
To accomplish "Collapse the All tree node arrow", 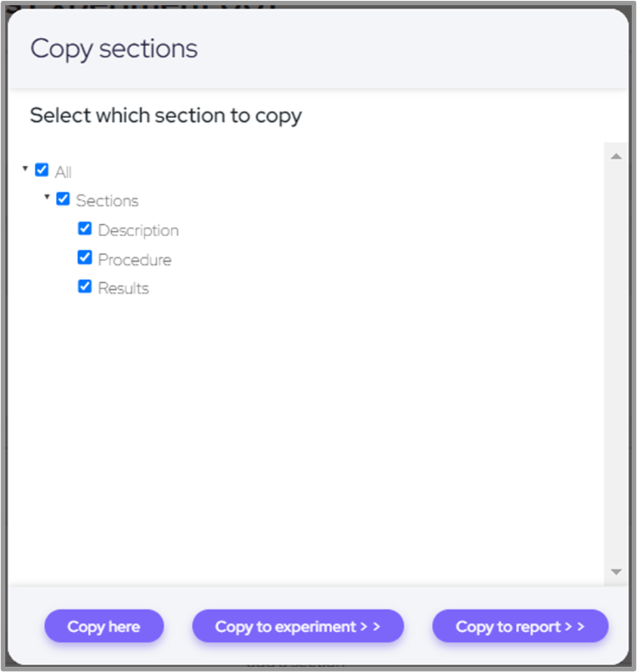I will [x=25, y=169].
